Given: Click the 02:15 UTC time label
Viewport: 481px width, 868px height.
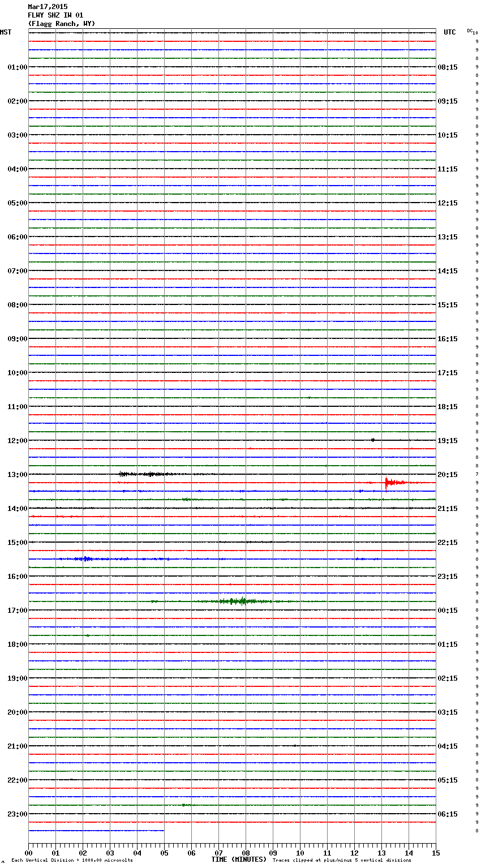Looking at the screenshot, I should pyautogui.click(x=448, y=678).
